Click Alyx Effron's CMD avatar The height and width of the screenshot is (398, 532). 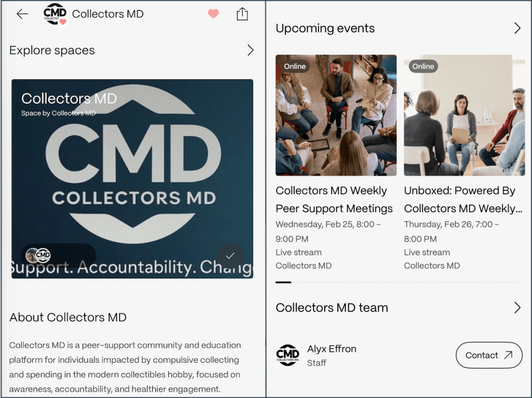[288, 355]
